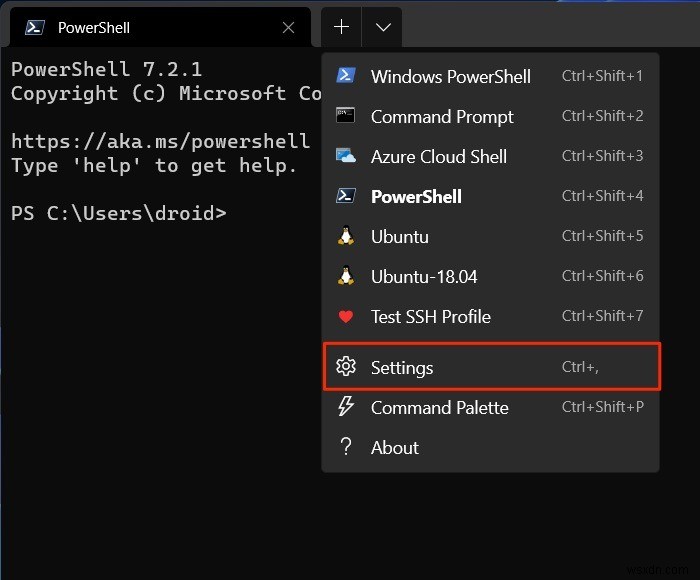This screenshot has height=580, width=700.
Task: Choose Azure Cloud Shell menu entry
Action: (x=438, y=157)
